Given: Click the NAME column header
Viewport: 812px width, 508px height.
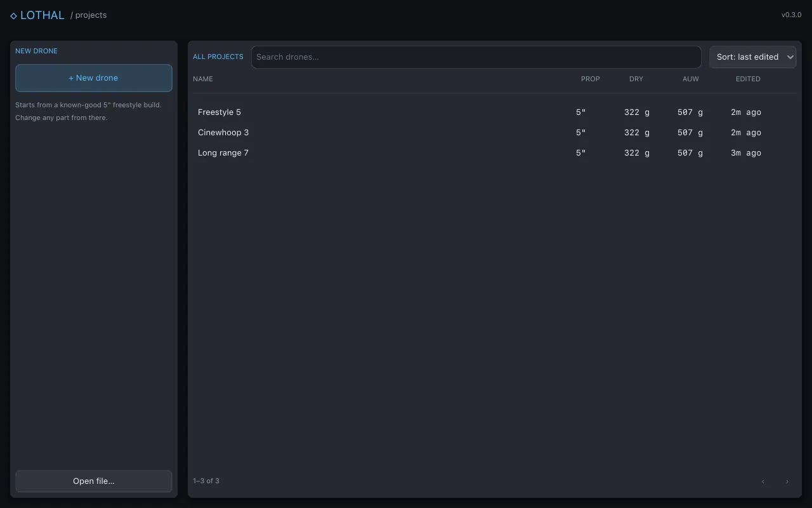Looking at the screenshot, I should point(203,79).
